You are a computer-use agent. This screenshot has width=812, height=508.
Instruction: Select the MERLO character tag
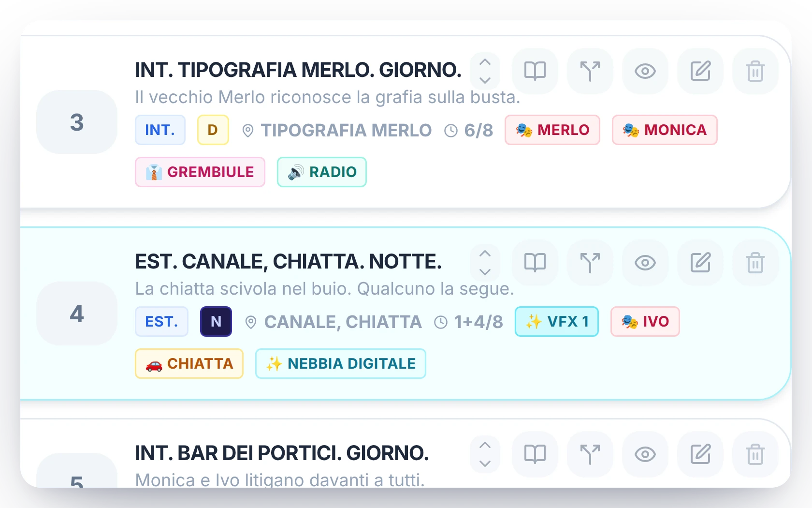click(x=552, y=130)
